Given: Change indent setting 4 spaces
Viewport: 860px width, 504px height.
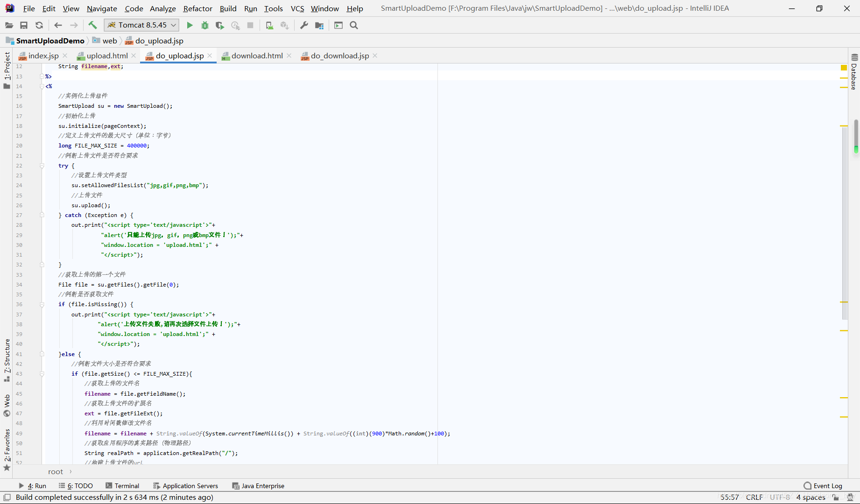Looking at the screenshot, I should [x=811, y=497].
